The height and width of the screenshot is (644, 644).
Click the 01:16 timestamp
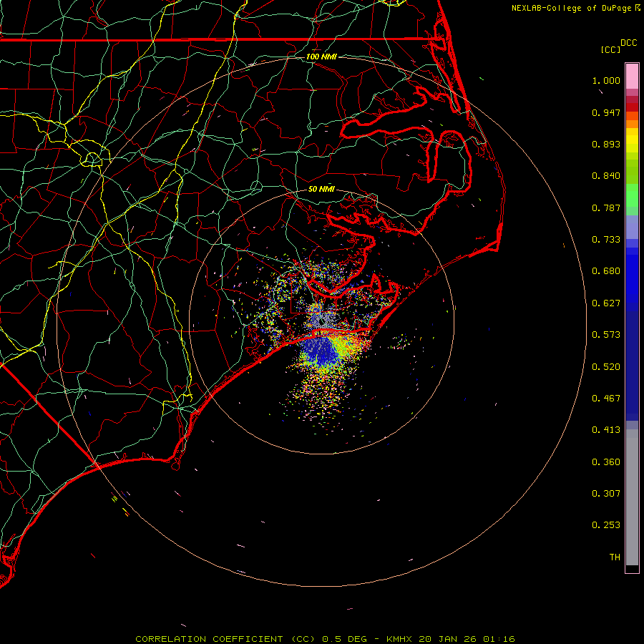pos(499,639)
